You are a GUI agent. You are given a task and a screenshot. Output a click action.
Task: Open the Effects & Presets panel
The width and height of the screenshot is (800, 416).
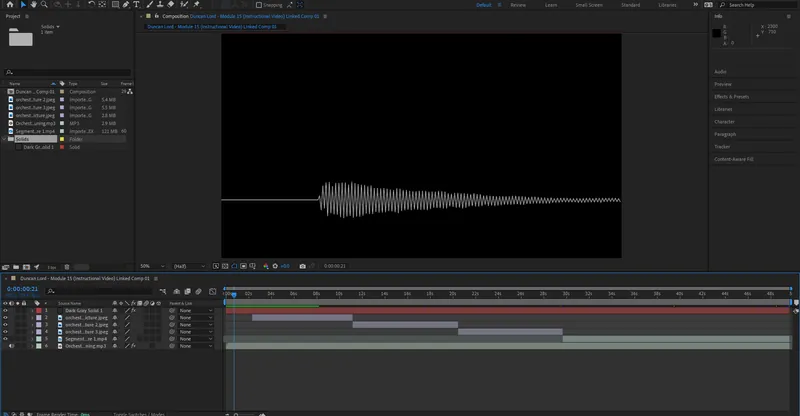[731, 97]
